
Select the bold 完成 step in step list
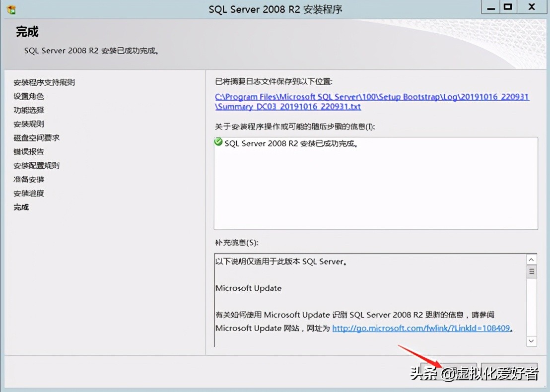click(x=21, y=207)
